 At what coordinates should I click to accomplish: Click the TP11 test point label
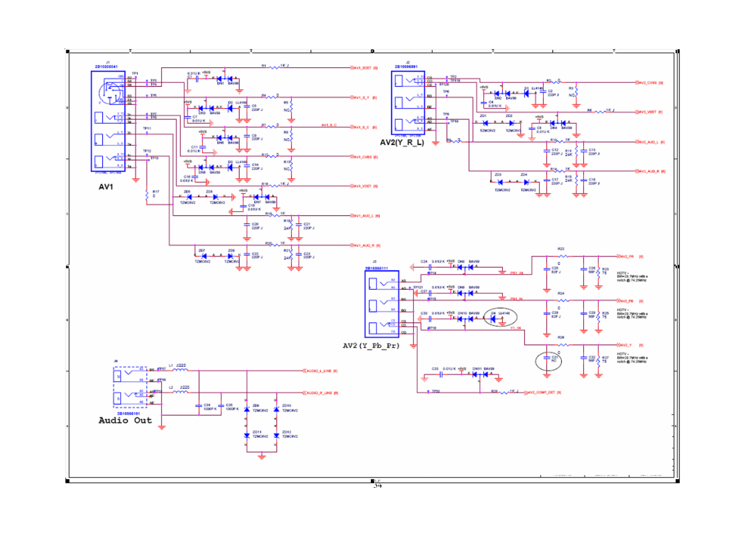(x=147, y=129)
